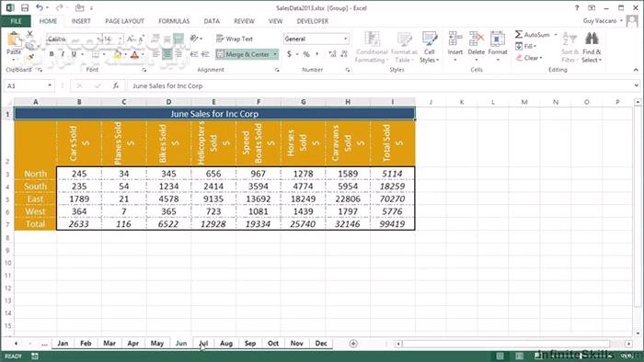This screenshot has width=644, height=362.
Task: Switch to the DATA tab
Action: tap(212, 21)
